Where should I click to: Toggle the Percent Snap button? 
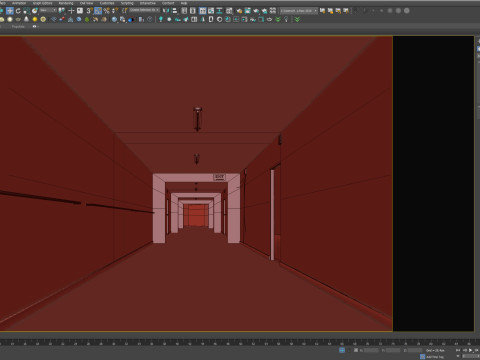coord(107,11)
